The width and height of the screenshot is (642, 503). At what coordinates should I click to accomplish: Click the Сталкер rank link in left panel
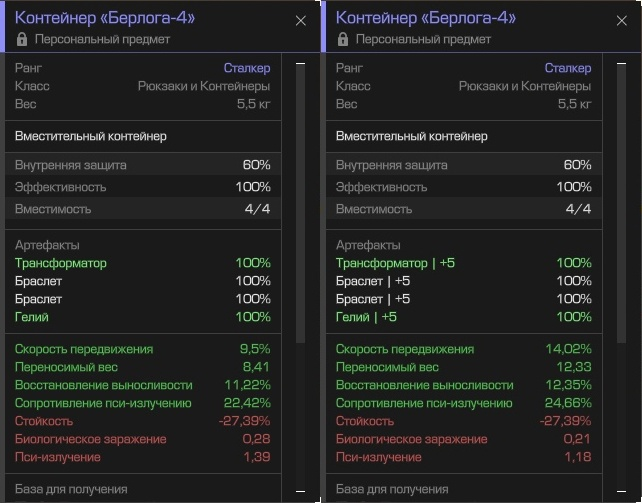tap(246, 68)
